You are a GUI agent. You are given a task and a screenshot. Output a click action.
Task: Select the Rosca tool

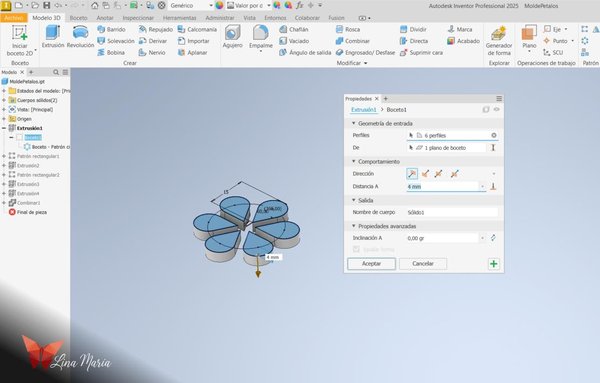coord(348,29)
